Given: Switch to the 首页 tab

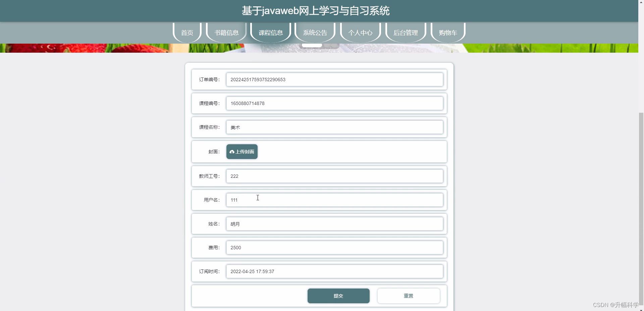Looking at the screenshot, I should pos(187,33).
